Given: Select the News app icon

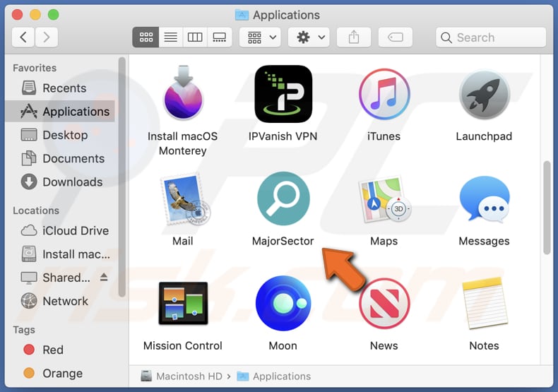Looking at the screenshot, I should (384, 304).
